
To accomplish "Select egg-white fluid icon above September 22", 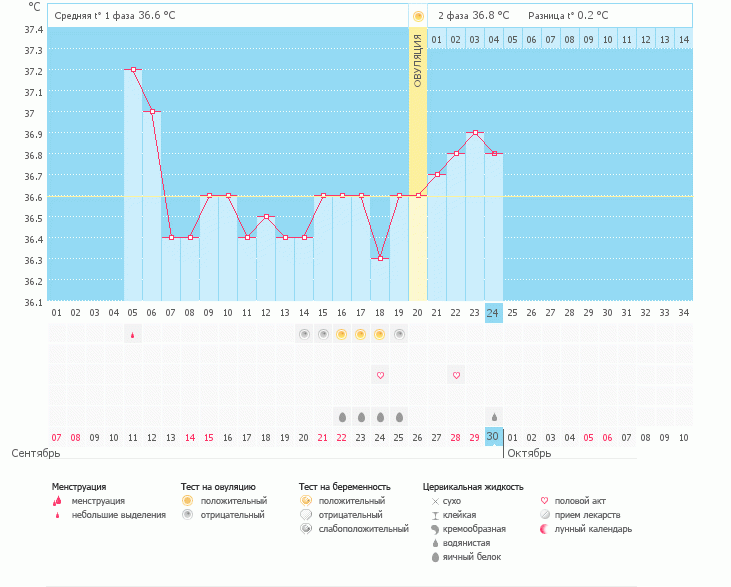I will [342, 417].
